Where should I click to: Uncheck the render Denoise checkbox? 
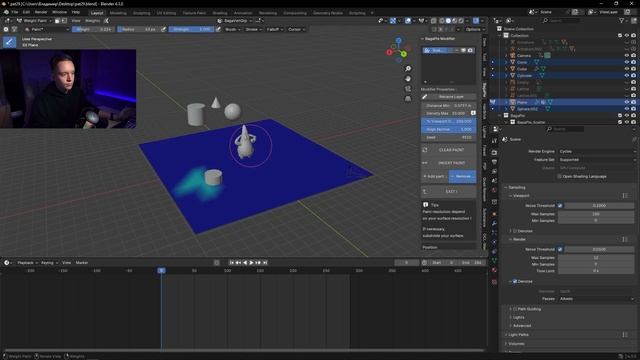[515, 281]
